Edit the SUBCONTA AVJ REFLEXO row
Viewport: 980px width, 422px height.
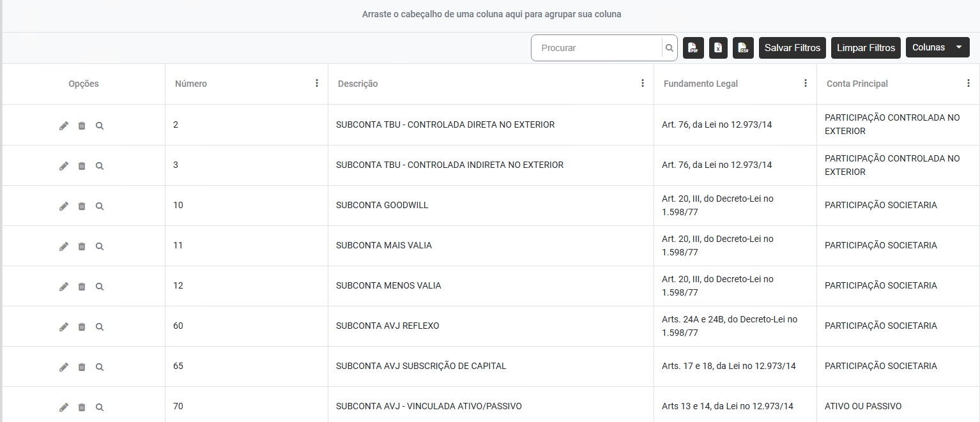point(64,327)
